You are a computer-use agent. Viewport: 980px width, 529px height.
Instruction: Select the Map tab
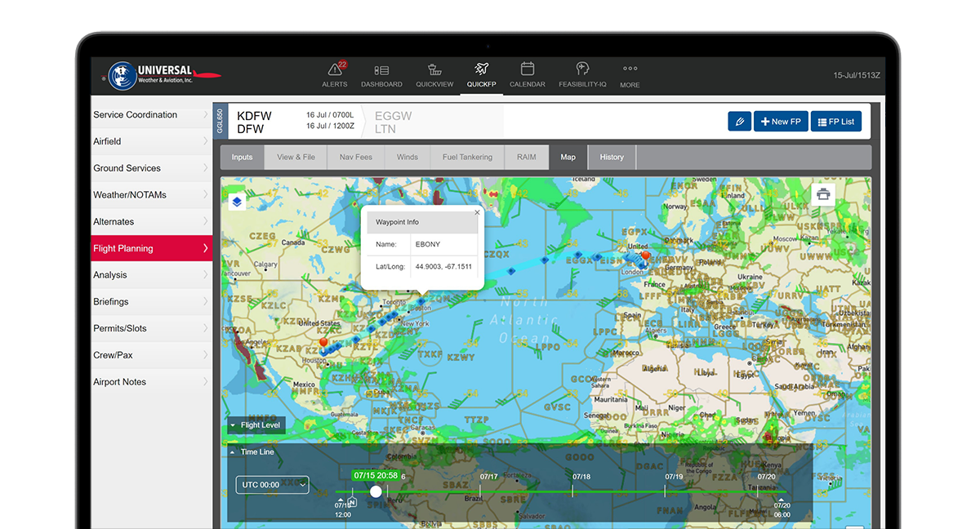[568, 158]
